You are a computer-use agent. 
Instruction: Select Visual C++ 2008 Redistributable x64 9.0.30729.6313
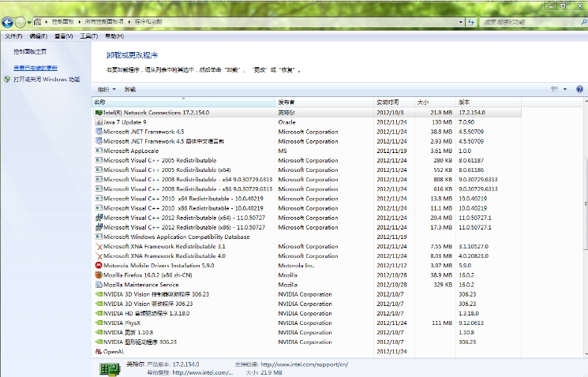pos(306,180)
